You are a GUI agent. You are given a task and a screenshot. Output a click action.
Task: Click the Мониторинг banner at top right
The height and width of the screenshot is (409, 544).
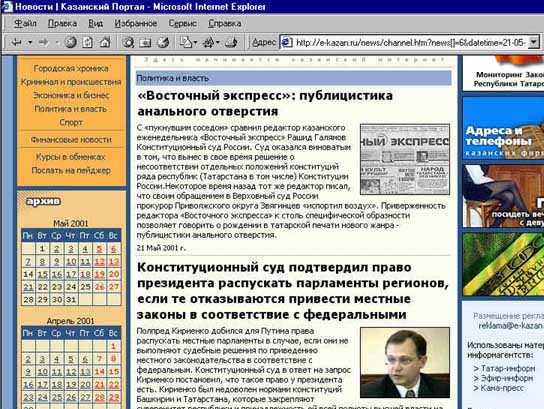click(x=503, y=73)
